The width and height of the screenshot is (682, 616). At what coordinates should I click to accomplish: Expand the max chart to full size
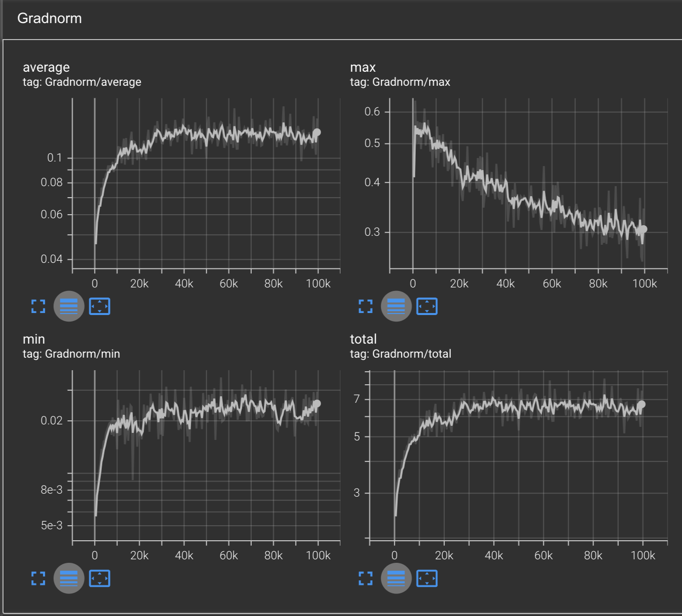(x=366, y=306)
